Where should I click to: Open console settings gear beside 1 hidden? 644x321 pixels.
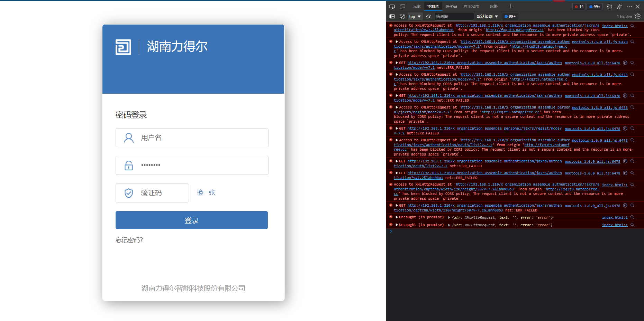pyautogui.click(x=638, y=17)
